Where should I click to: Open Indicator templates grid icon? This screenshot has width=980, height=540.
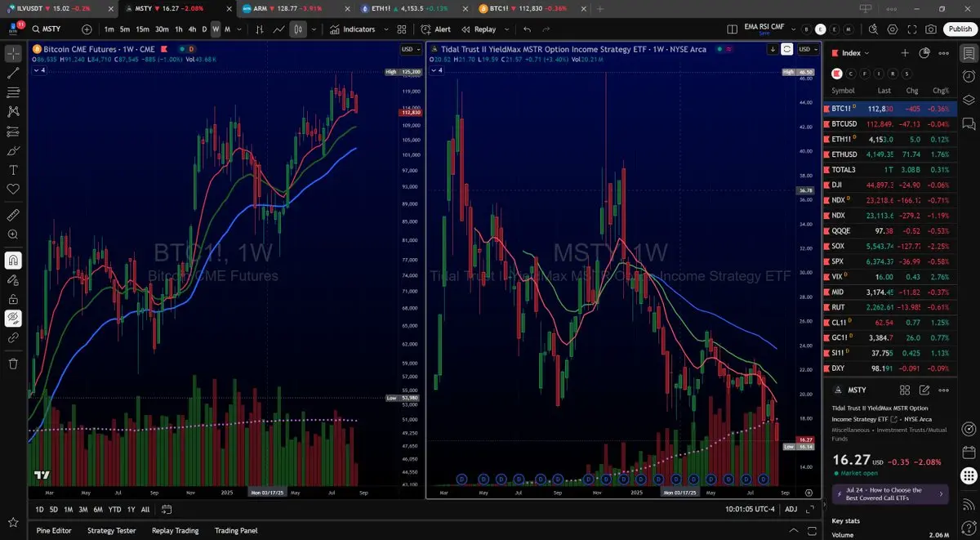(402, 29)
